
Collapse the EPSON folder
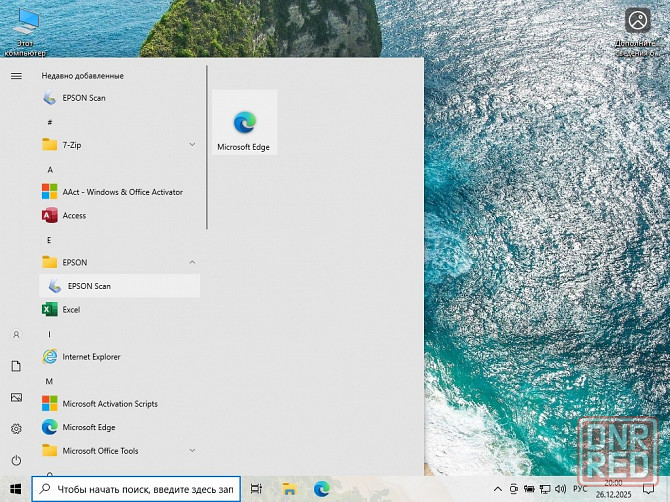pyautogui.click(x=192, y=262)
